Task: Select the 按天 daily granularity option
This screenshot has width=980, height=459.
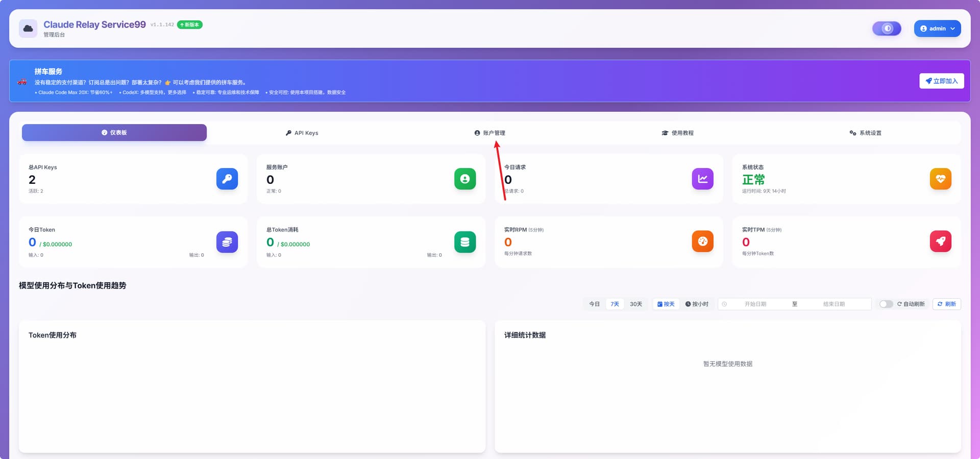Action: point(666,304)
